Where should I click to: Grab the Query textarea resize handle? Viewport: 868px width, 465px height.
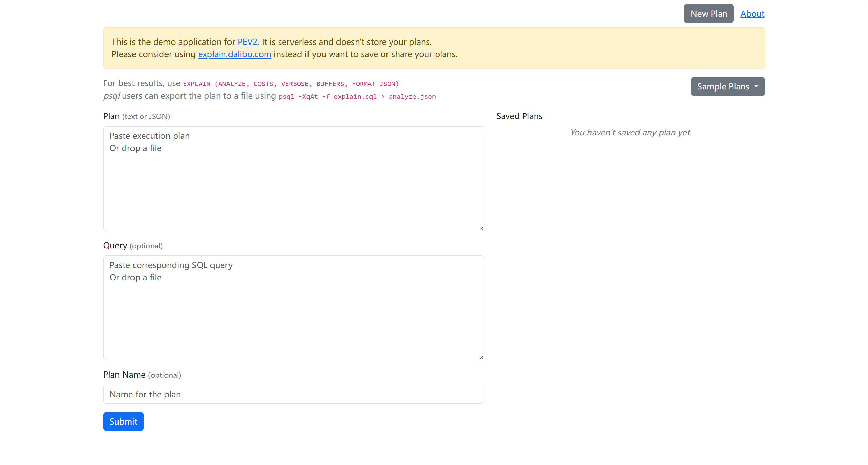point(481,358)
